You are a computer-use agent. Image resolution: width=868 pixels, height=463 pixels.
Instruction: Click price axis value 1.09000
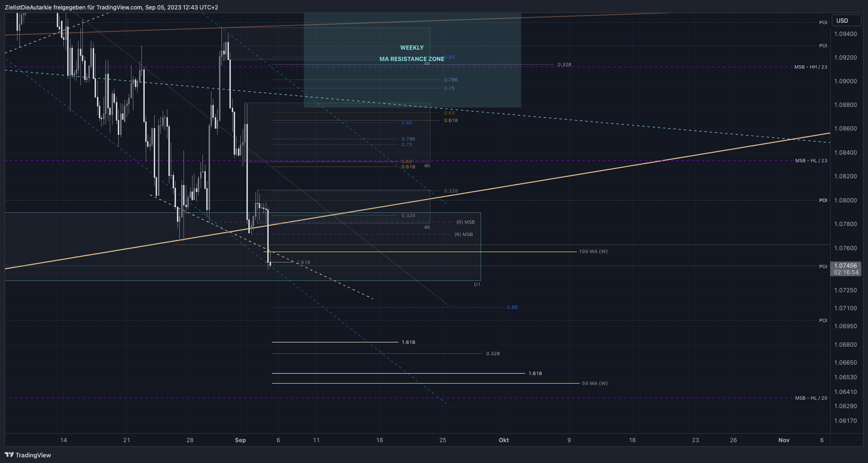coord(846,81)
